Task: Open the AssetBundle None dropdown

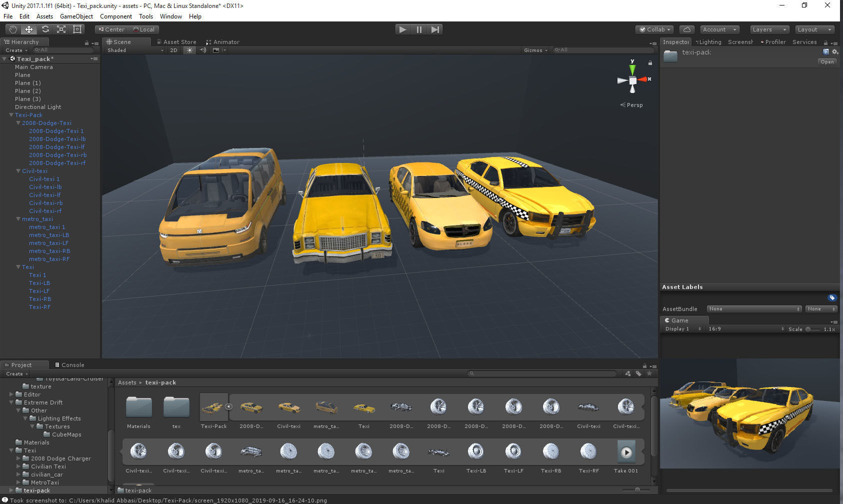Action: (x=754, y=309)
